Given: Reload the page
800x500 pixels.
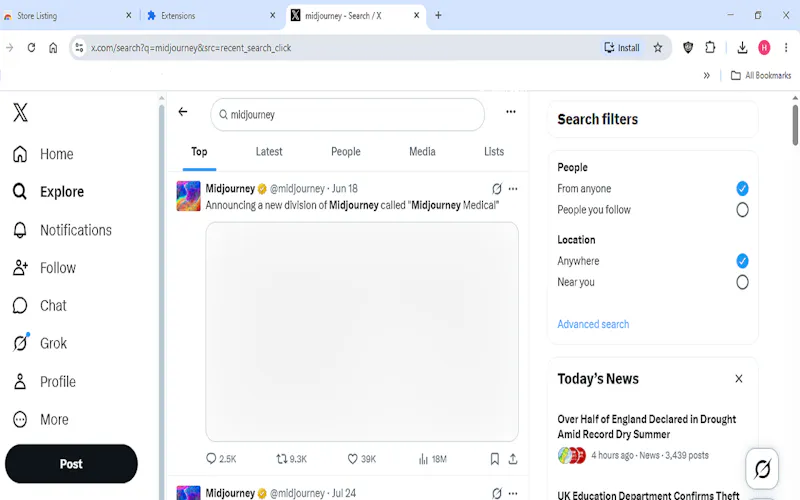Looking at the screenshot, I should click(x=31, y=47).
